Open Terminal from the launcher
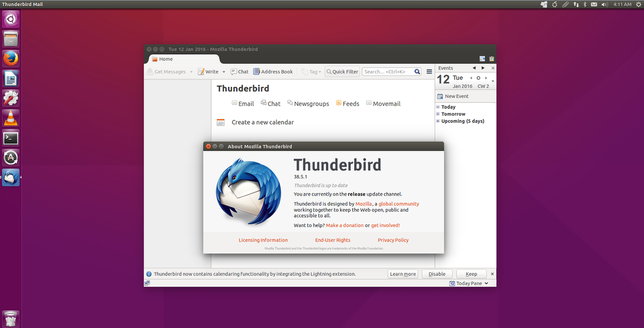The image size is (644, 328). coord(11,138)
